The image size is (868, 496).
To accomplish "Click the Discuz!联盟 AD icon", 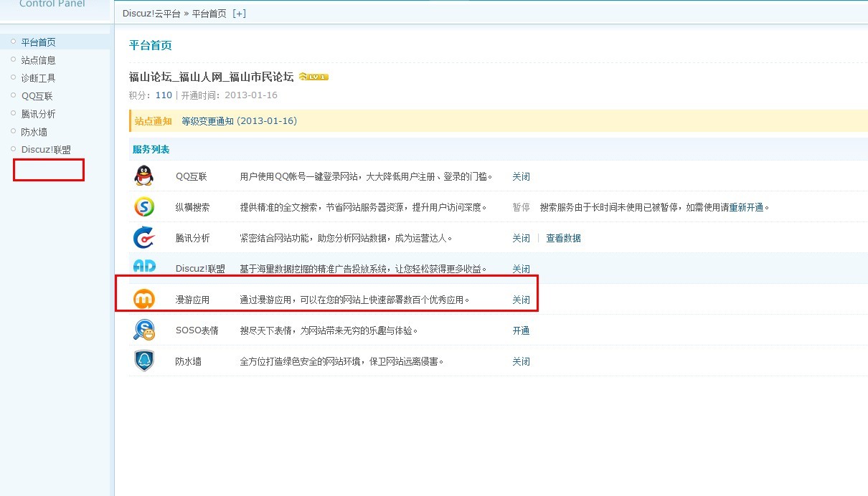I will coord(144,267).
